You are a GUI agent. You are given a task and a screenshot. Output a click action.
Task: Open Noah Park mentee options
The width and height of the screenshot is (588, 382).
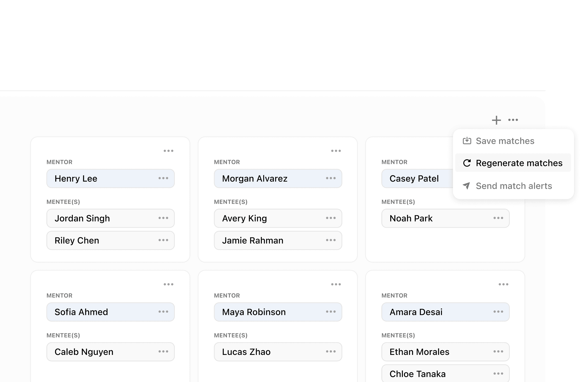[x=498, y=218]
